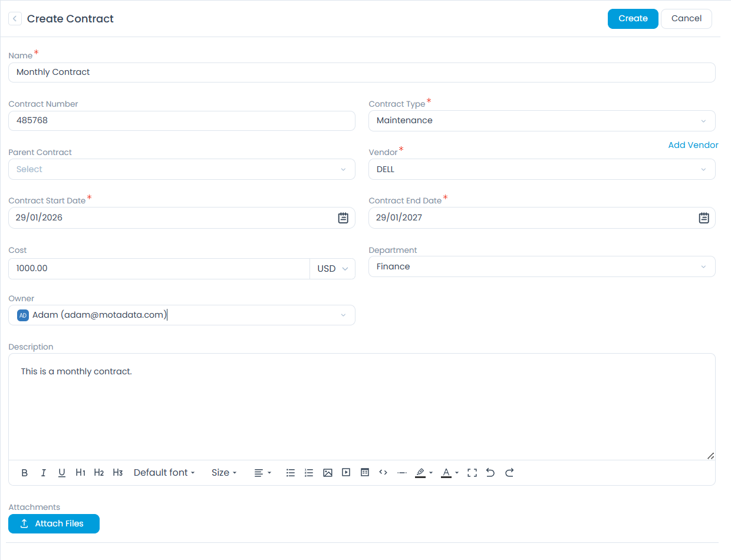Viewport: 731px width, 560px height.
Task: Open the calendar for Contract End Date
Action: (703, 218)
